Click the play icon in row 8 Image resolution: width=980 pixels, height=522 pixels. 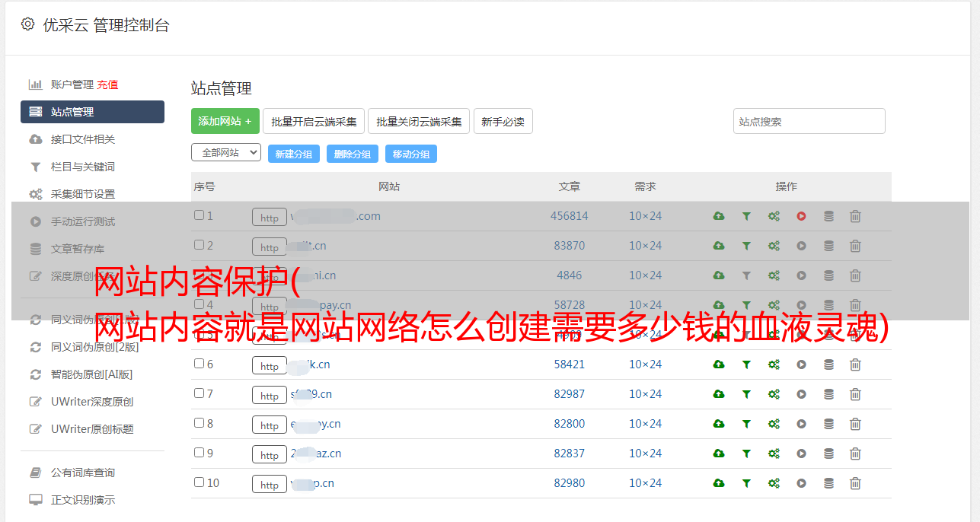[801, 424]
